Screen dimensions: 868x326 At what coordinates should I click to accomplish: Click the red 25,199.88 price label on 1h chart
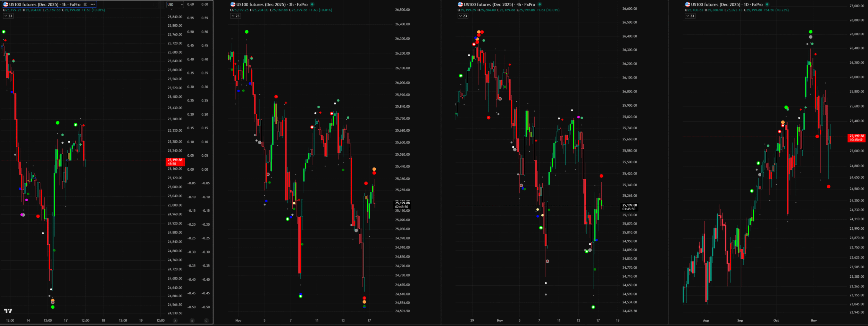175,162
